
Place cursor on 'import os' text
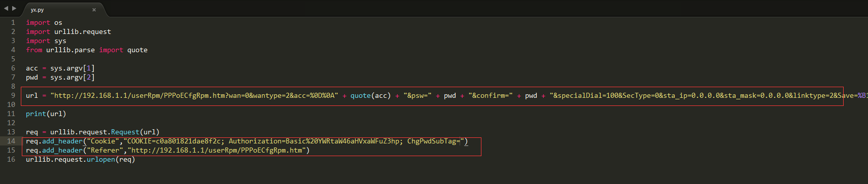44,22
